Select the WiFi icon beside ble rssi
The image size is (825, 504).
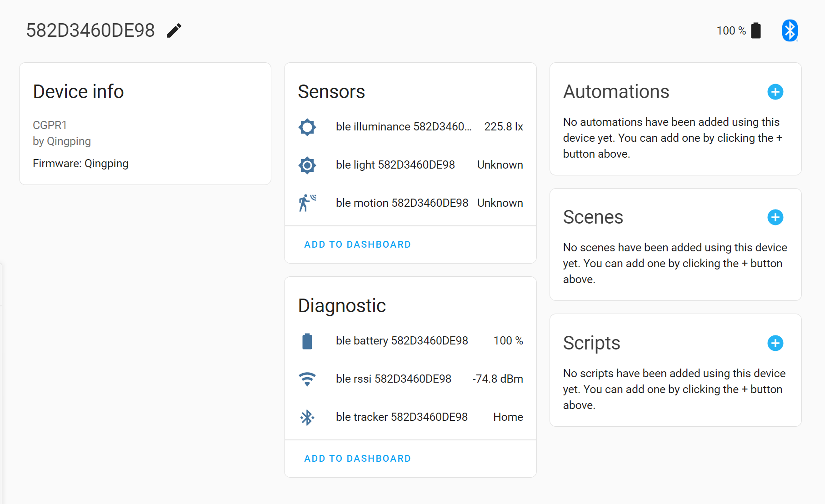click(x=307, y=379)
